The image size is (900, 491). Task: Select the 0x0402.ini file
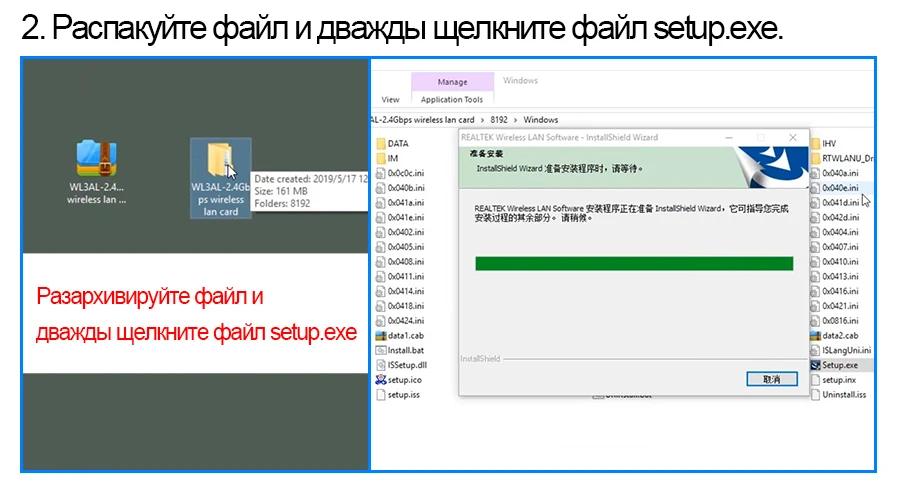pyautogui.click(x=400, y=232)
